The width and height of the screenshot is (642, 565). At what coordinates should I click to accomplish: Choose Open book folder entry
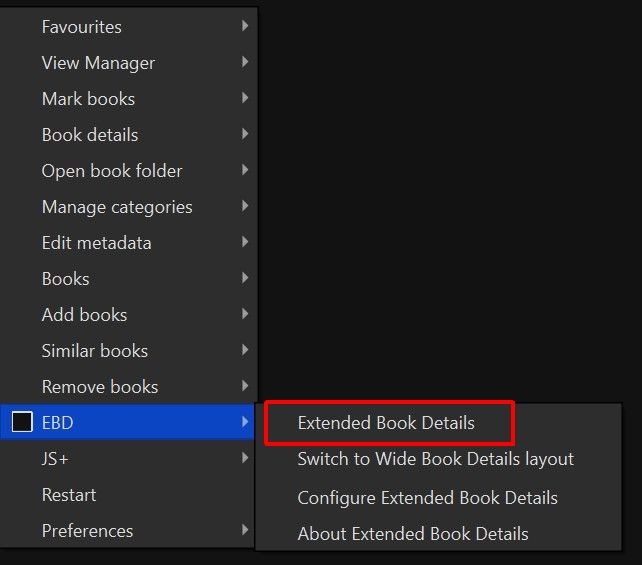(112, 171)
